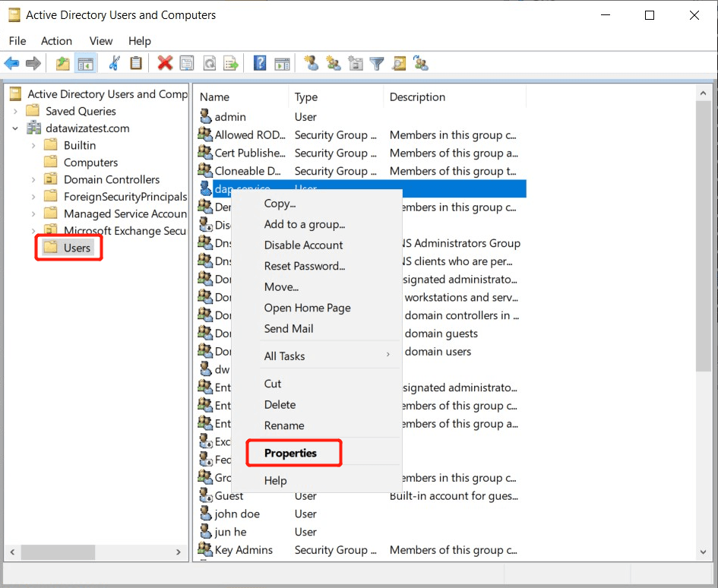The image size is (718, 588).
Task: Expand the Domain Controllers node
Action: click(x=33, y=180)
